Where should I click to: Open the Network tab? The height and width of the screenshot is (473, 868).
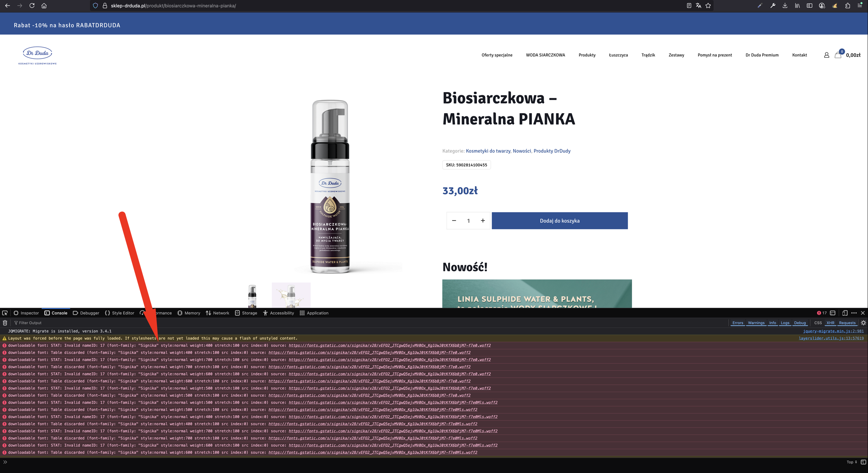pyautogui.click(x=217, y=313)
